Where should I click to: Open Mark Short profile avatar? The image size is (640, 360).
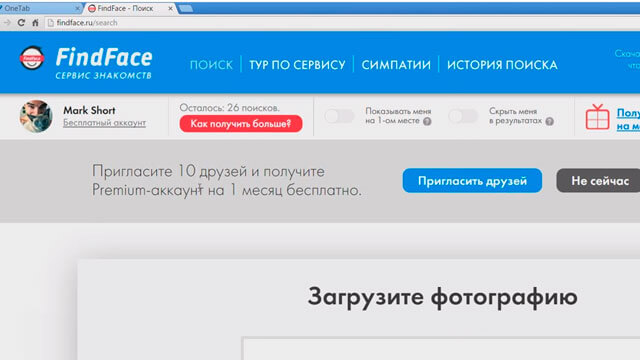36,116
